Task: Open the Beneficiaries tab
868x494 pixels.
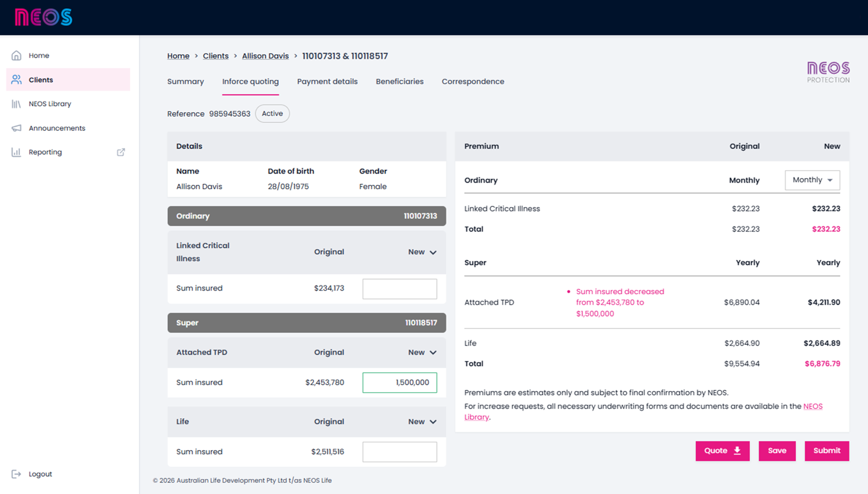Action: 399,82
